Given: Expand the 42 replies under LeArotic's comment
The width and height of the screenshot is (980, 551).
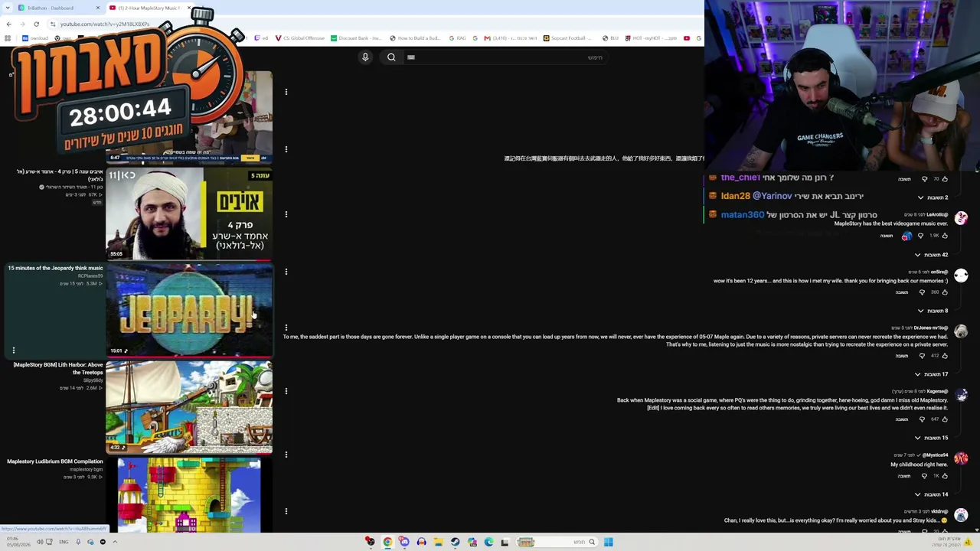Looking at the screenshot, I should [x=932, y=255].
